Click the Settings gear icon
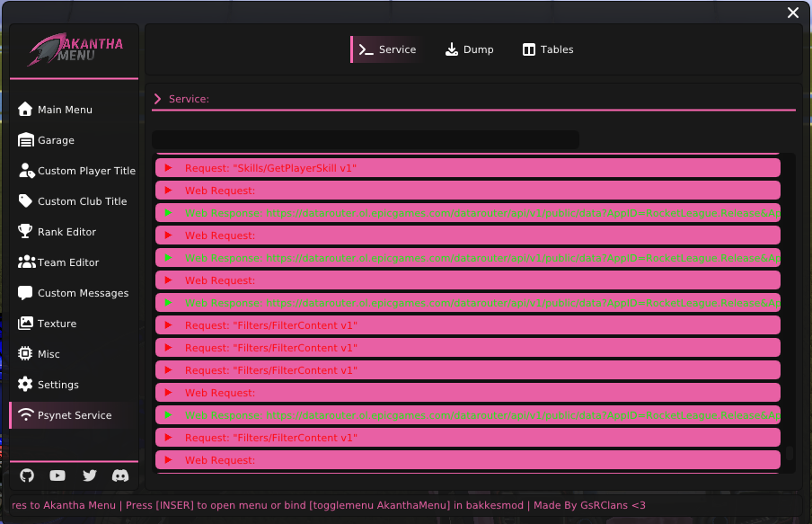 click(x=25, y=385)
